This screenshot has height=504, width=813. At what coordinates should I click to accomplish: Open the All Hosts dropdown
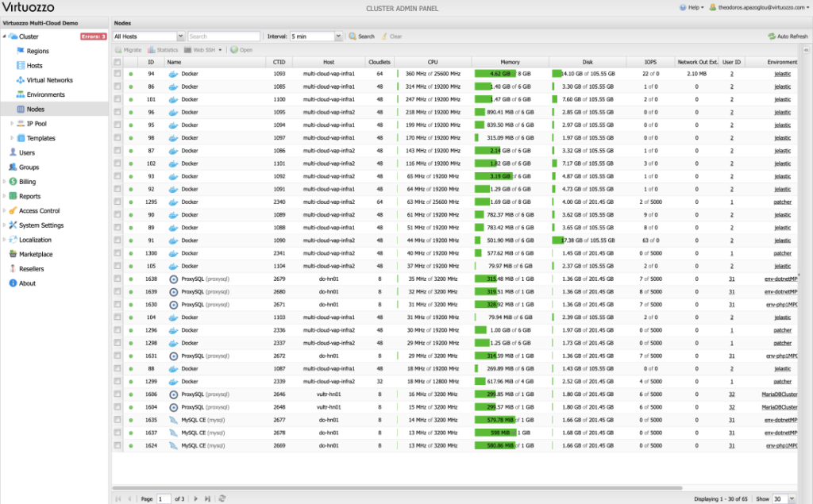(181, 37)
